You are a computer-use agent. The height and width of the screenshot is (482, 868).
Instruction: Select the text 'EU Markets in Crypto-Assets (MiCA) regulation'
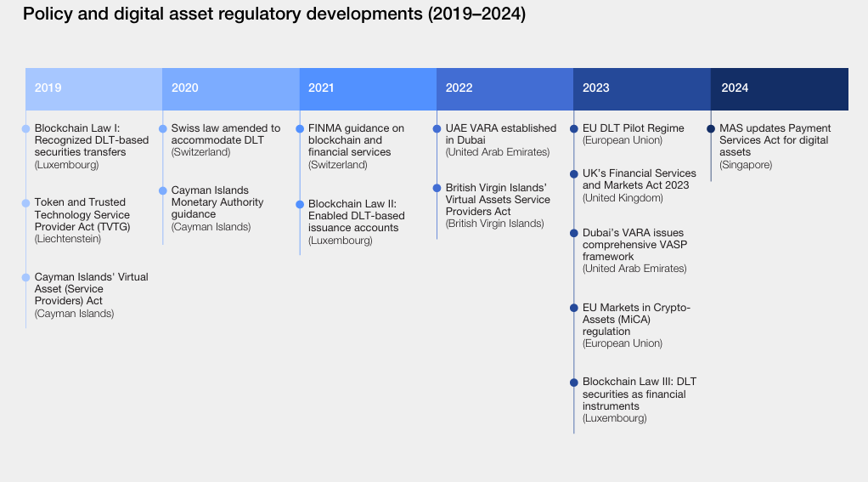pyautogui.click(x=637, y=319)
